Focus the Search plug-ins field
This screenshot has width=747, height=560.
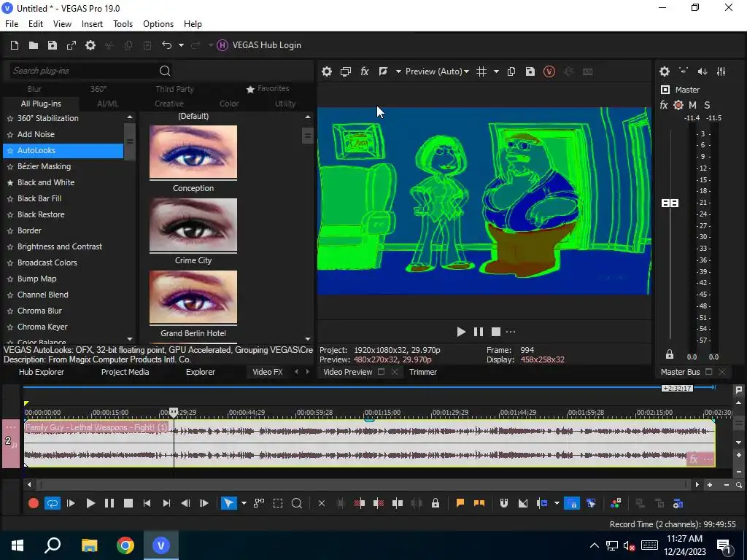(x=84, y=71)
